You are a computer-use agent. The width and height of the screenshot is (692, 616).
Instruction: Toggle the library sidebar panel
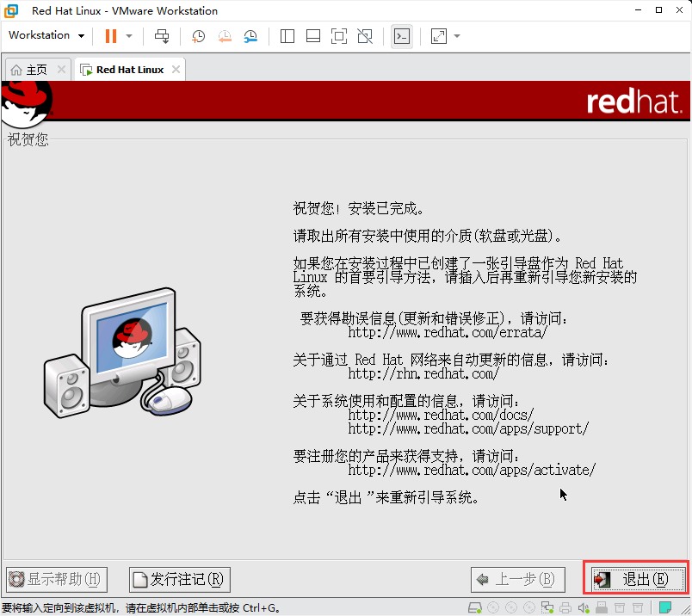click(x=286, y=35)
